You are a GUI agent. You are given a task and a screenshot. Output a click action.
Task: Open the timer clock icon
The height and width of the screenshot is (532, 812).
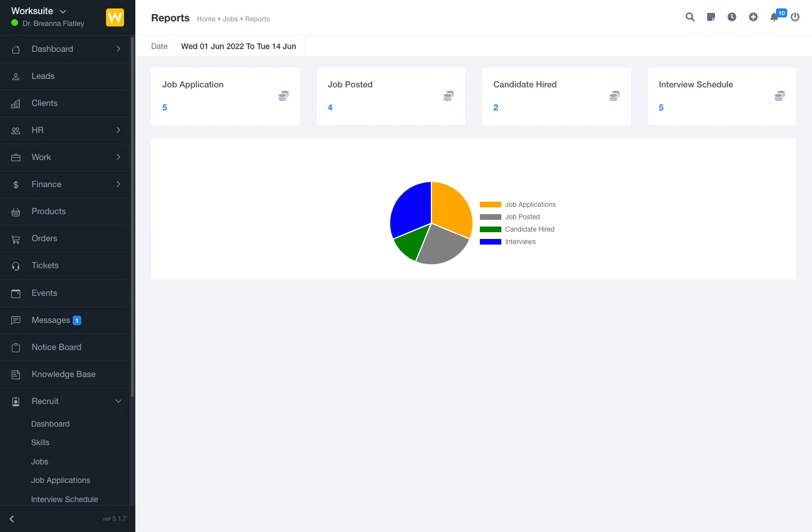click(732, 17)
